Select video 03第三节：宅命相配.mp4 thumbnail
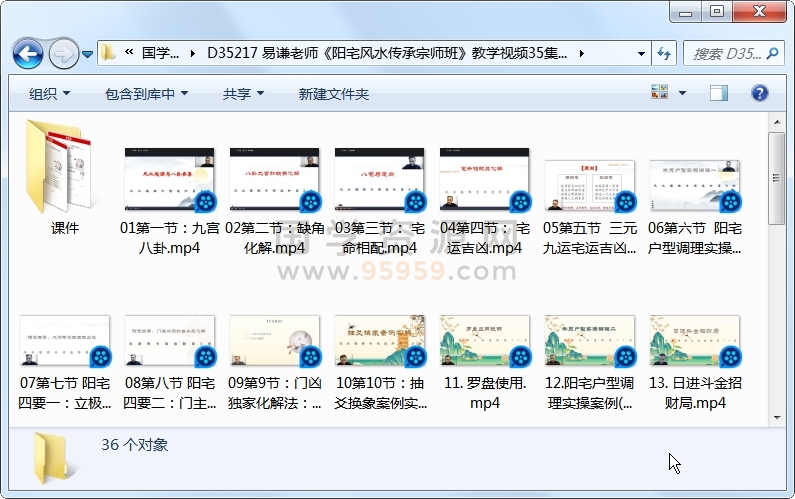 [x=379, y=179]
